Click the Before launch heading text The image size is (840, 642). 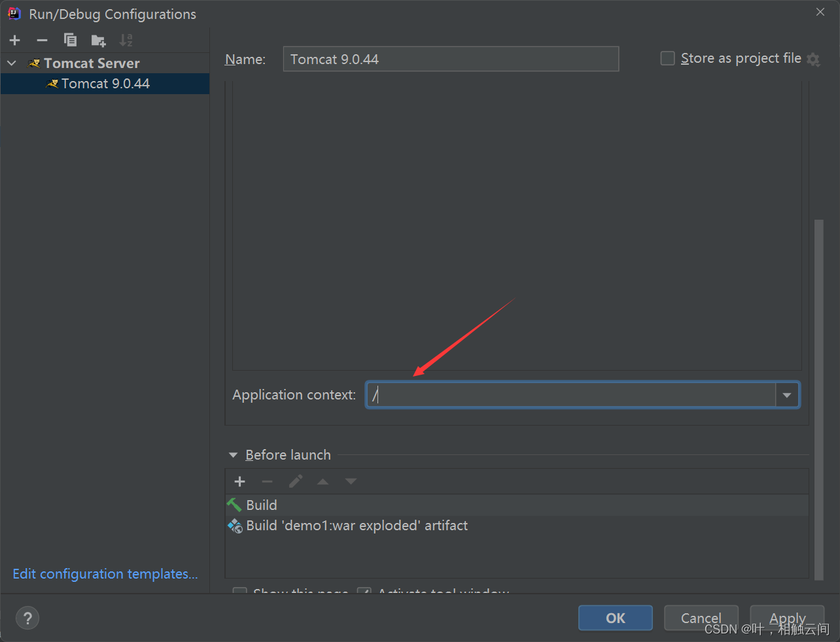coord(288,455)
